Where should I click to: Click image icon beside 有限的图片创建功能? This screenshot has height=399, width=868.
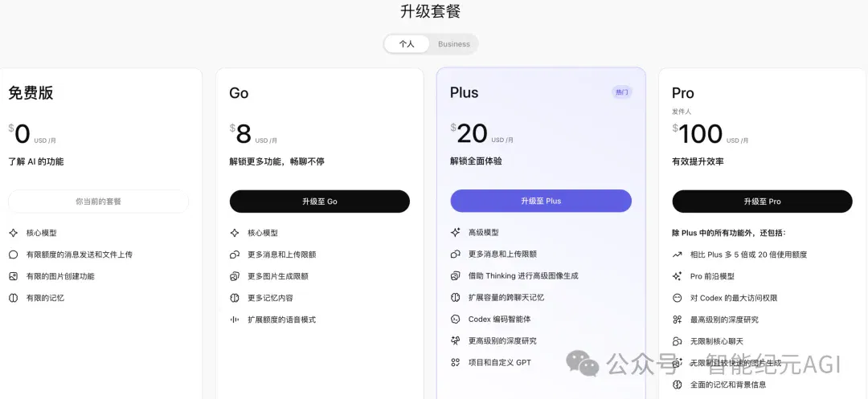pyautogui.click(x=14, y=276)
